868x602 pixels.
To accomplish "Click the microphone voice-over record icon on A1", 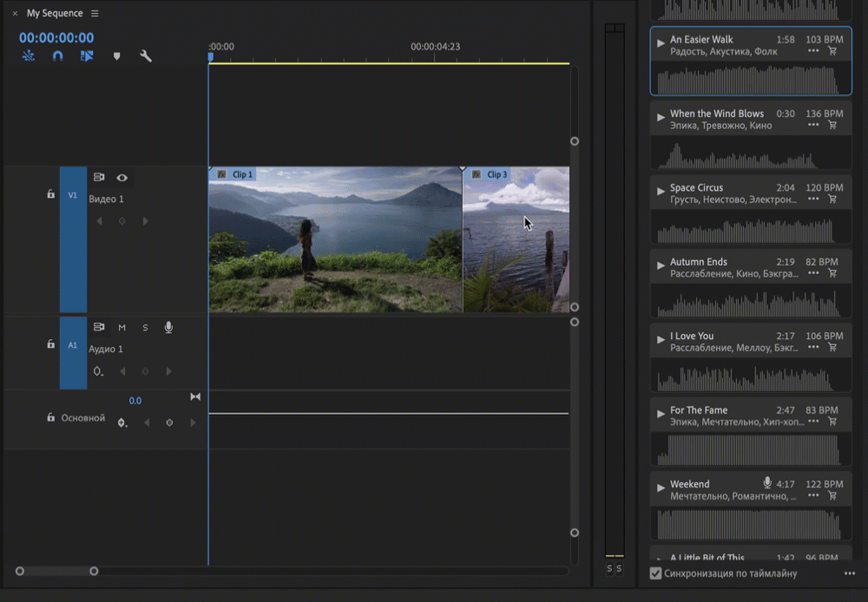I will 168,327.
